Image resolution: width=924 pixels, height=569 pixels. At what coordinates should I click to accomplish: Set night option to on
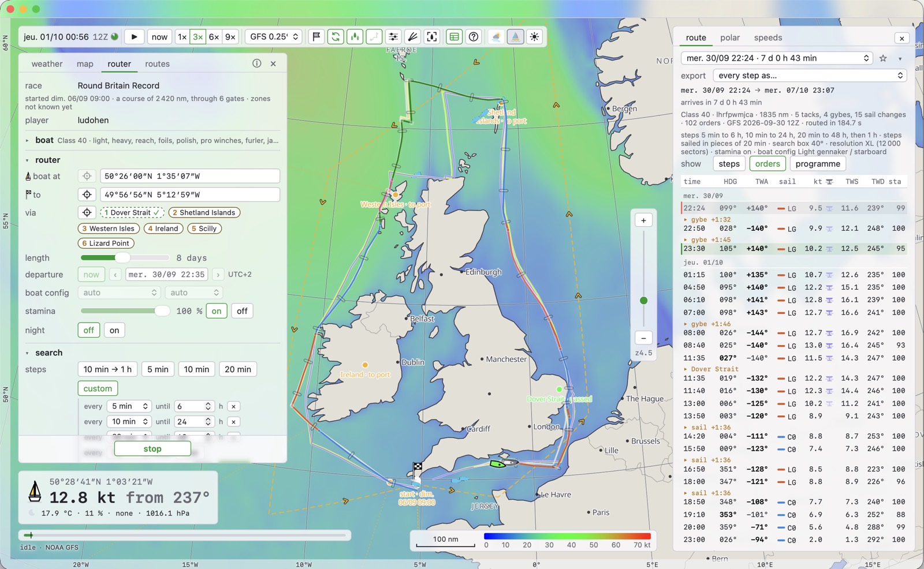114,330
